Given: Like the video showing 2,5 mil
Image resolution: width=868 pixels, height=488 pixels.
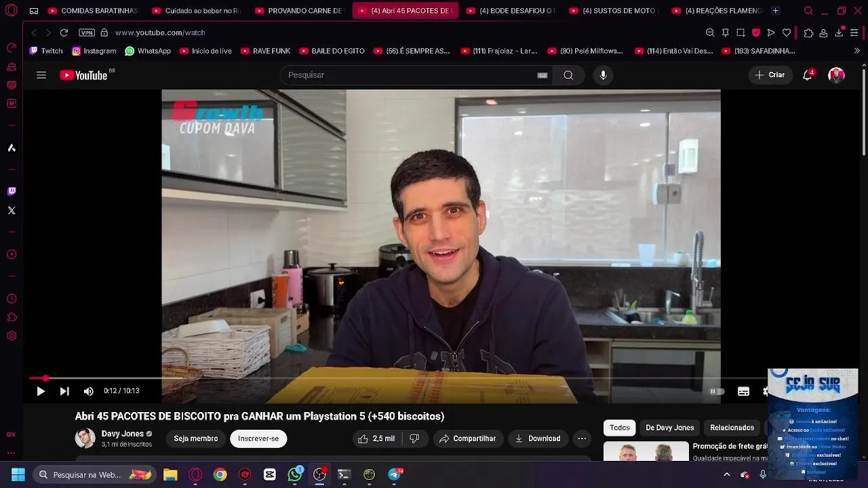Looking at the screenshot, I should pos(376,439).
